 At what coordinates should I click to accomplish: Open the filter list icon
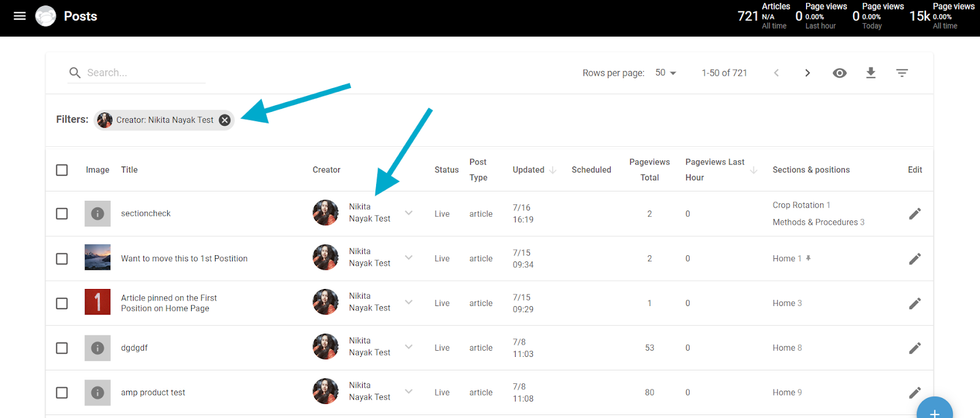click(x=902, y=73)
